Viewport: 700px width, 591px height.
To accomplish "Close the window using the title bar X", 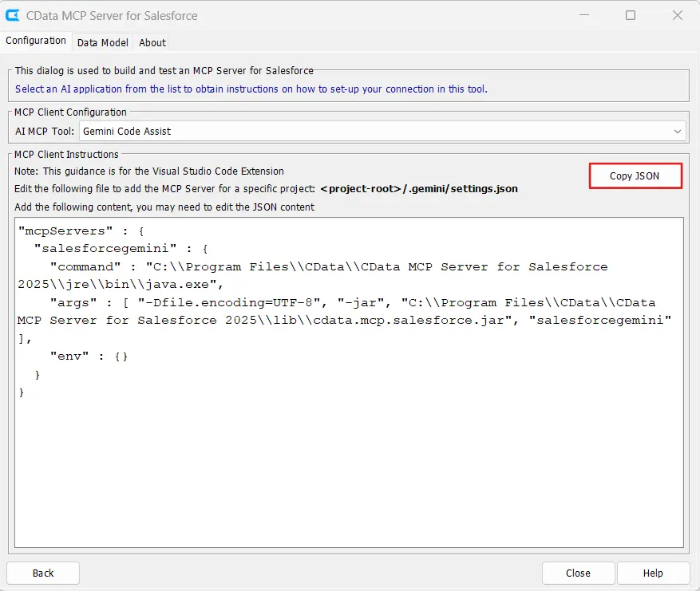I will 677,15.
